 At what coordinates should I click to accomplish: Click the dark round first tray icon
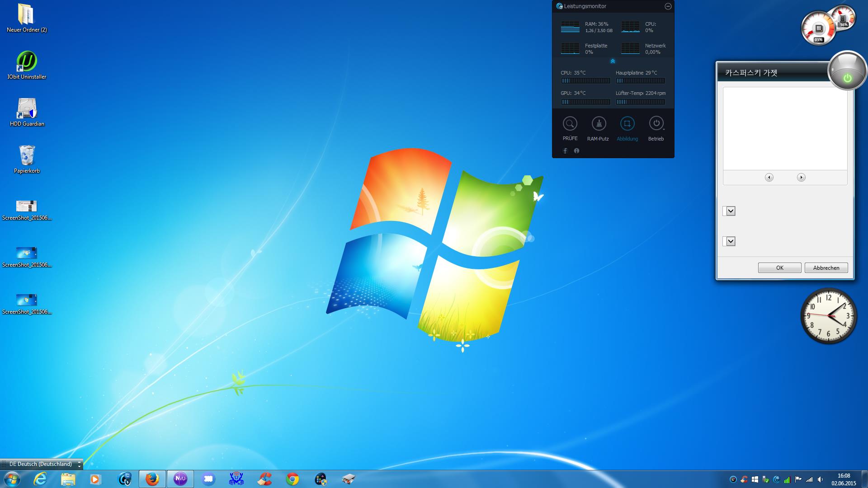[x=733, y=479]
